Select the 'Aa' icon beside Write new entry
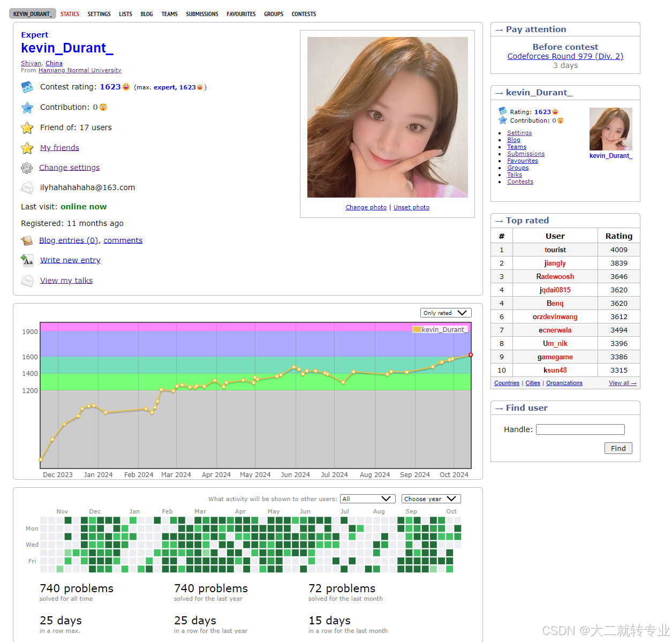This screenshot has height=642, width=672. click(x=27, y=261)
